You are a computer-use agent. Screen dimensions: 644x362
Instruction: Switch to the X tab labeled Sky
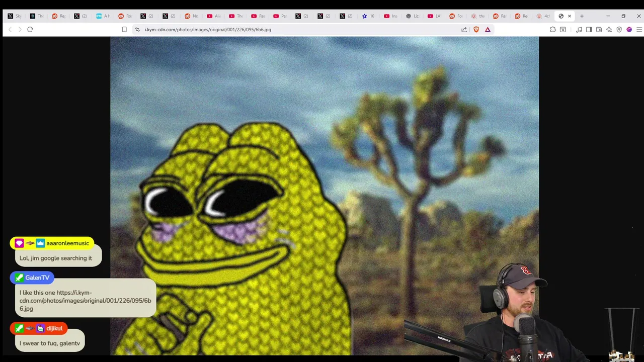[x=14, y=16]
